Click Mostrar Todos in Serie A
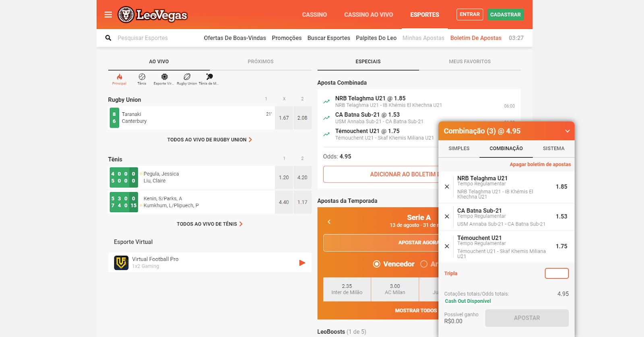This screenshot has width=644, height=337. click(x=415, y=310)
